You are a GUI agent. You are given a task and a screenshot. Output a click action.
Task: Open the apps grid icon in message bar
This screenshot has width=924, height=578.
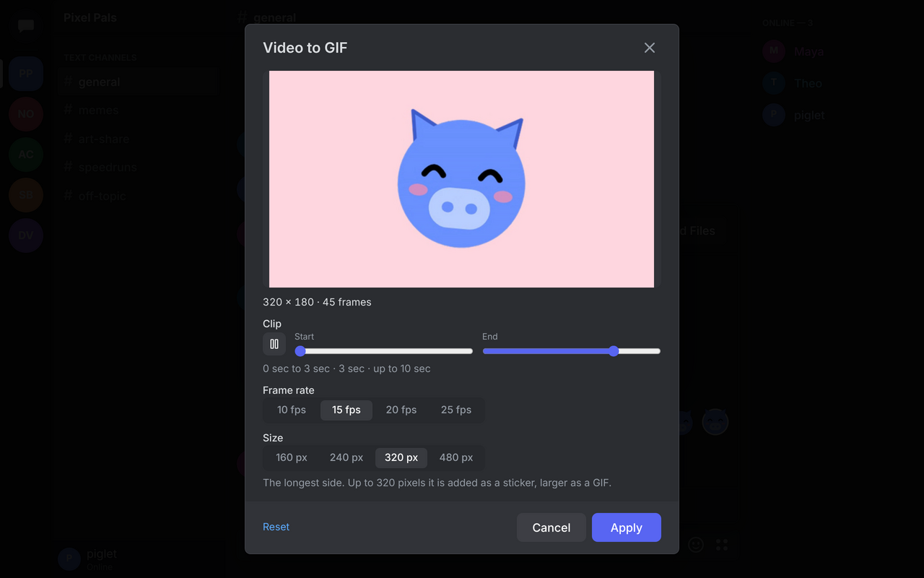click(722, 545)
